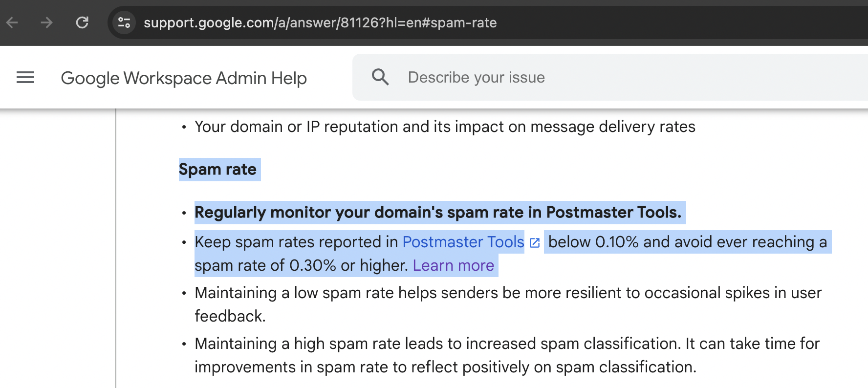Screen dimensions: 868x388
Task: Click the magnifying glass search icon
Action: point(380,77)
